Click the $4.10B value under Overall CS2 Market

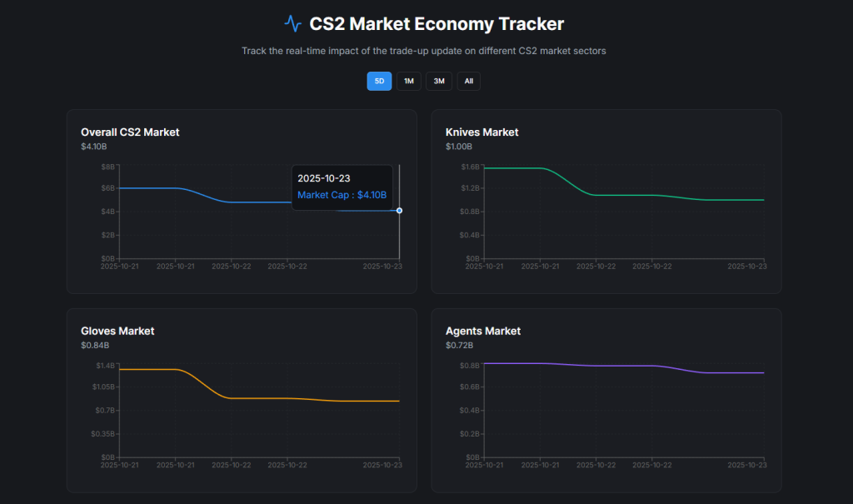coord(93,147)
